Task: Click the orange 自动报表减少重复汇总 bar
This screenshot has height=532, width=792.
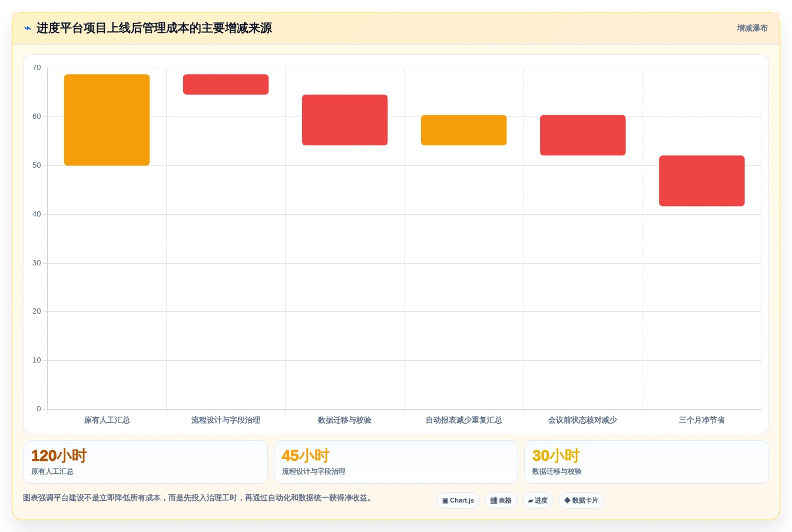Action: point(463,130)
